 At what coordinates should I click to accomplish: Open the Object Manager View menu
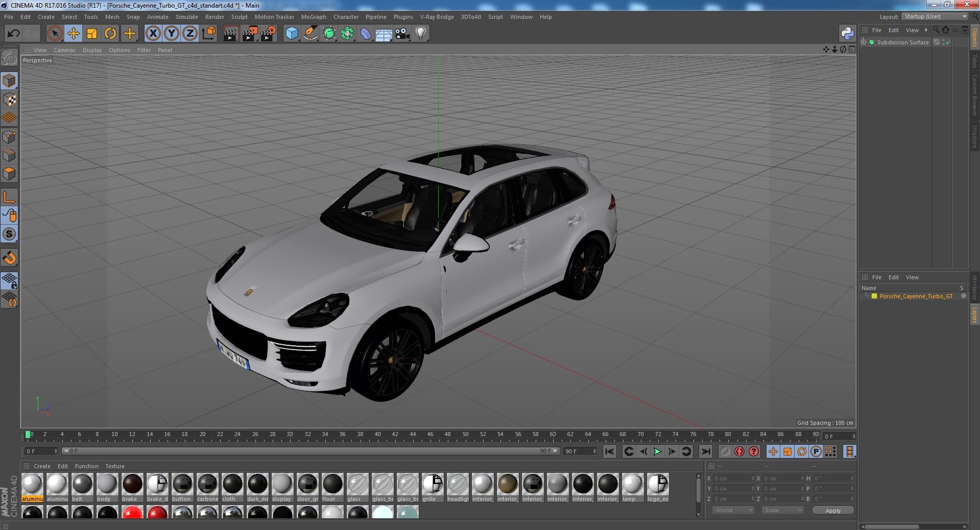coord(912,30)
